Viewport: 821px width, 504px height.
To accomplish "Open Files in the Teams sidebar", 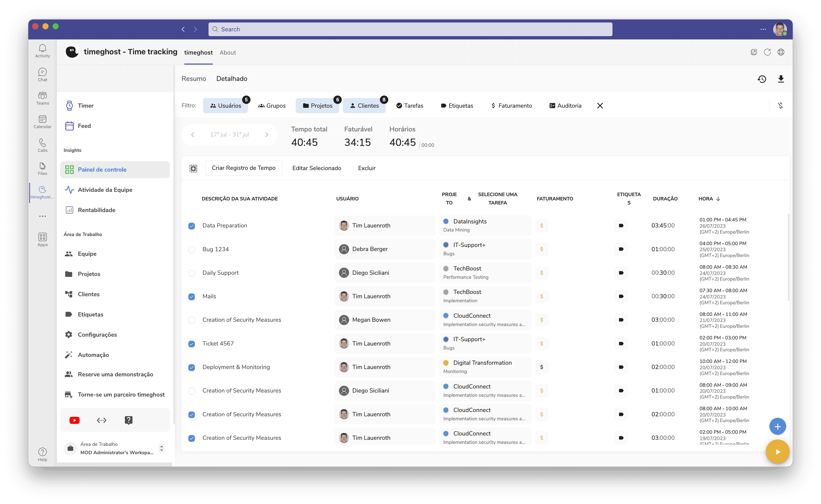I will pos(42,169).
